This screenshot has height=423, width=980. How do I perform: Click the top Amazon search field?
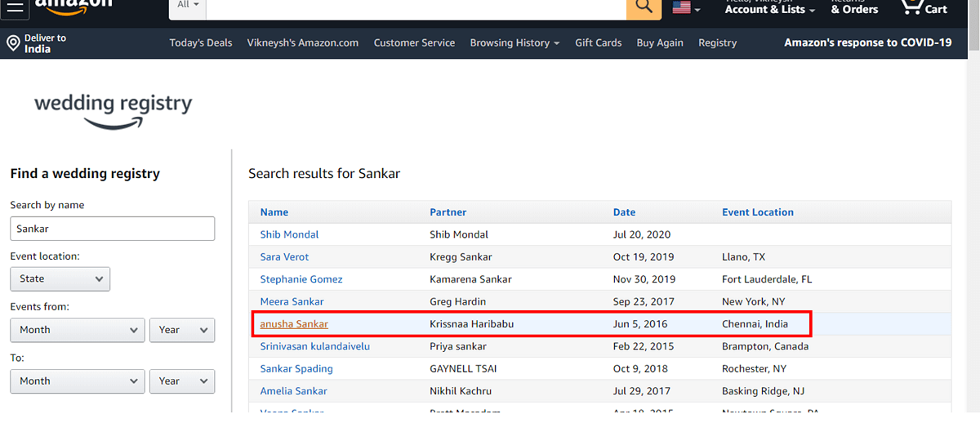pyautogui.click(x=416, y=7)
